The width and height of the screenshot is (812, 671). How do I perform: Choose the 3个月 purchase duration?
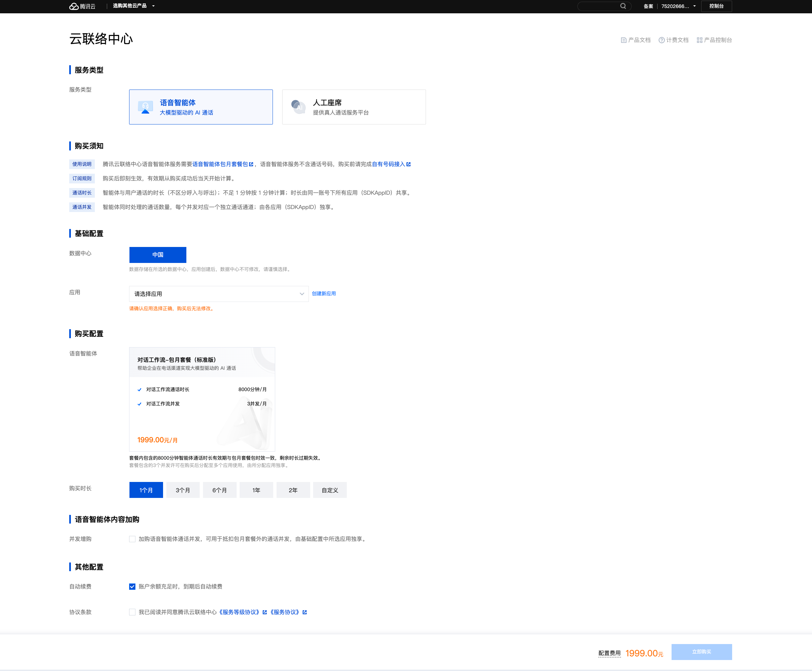183,490
